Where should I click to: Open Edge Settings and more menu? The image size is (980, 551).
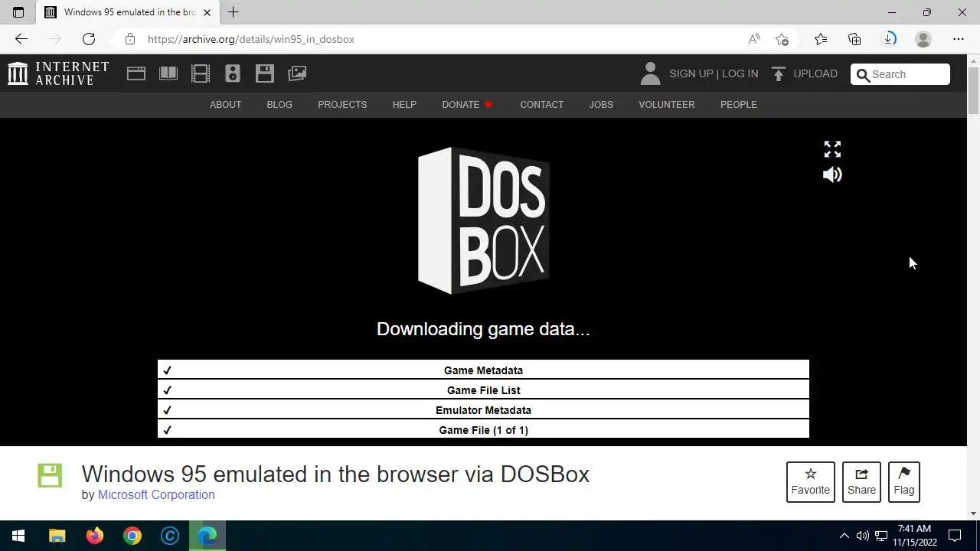[959, 39]
